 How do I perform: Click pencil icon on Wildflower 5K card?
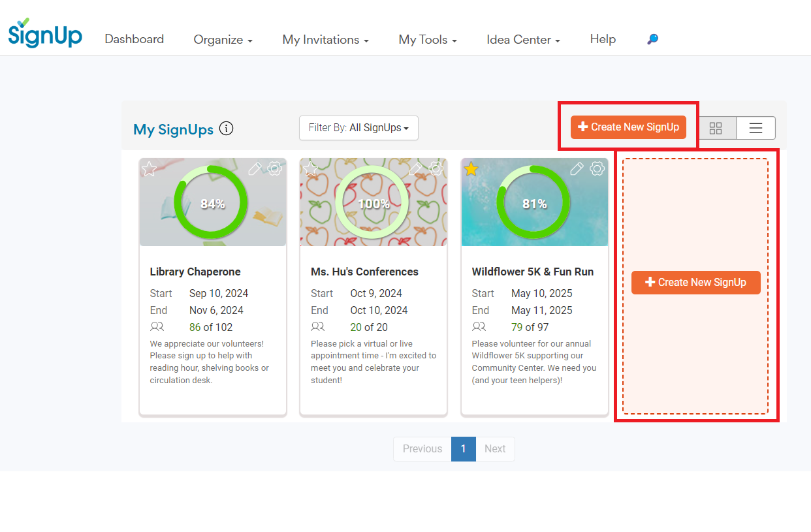pos(577,169)
